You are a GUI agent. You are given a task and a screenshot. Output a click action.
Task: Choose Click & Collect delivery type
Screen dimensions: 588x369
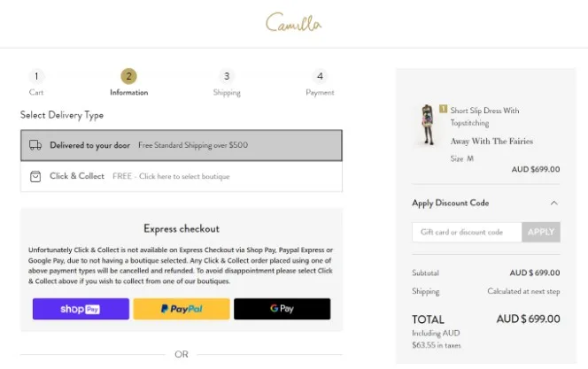[x=182, y=176]
